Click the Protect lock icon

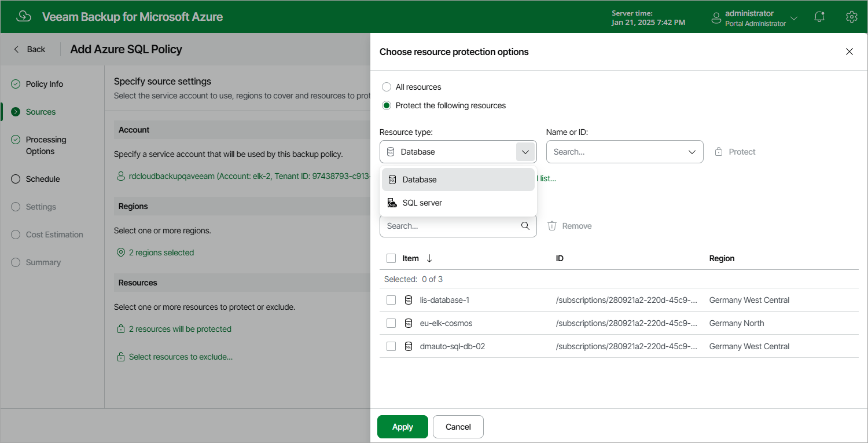719,152
